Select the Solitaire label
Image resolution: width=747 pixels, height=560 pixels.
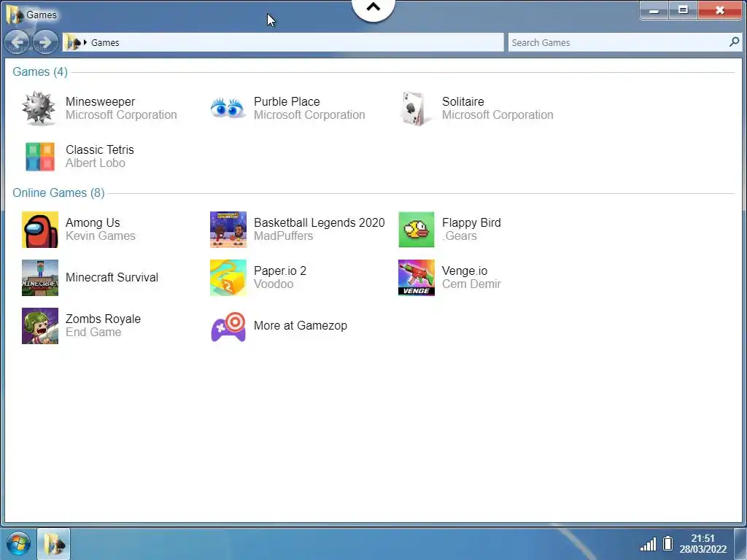pyautogui.click(x=463, y=102)
